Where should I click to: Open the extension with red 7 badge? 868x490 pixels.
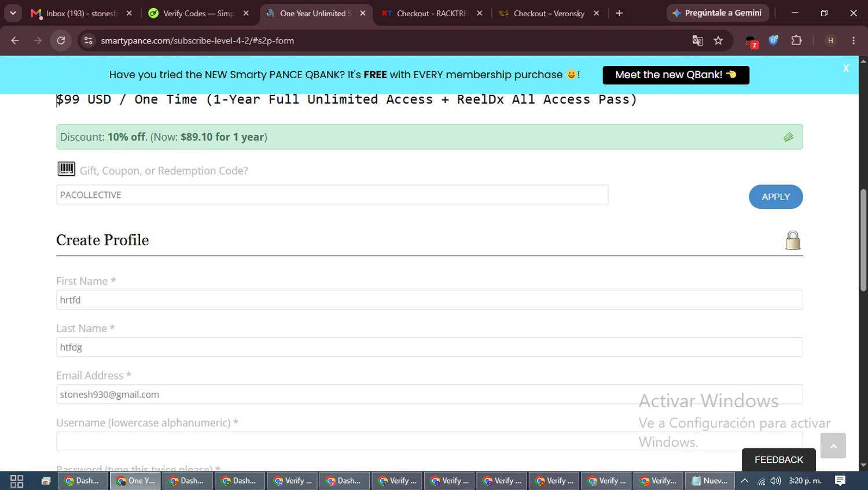[751, 41]
